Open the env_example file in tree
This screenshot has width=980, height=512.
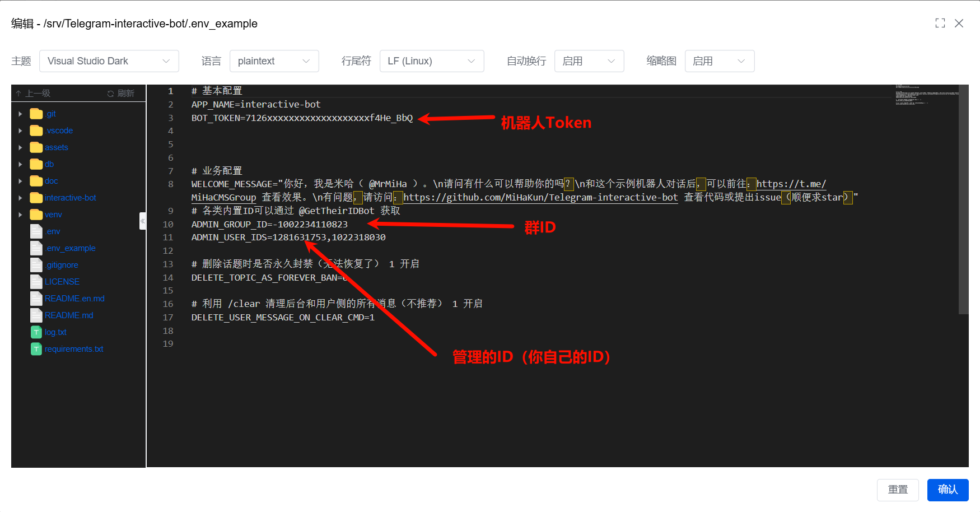click(71, 248)
